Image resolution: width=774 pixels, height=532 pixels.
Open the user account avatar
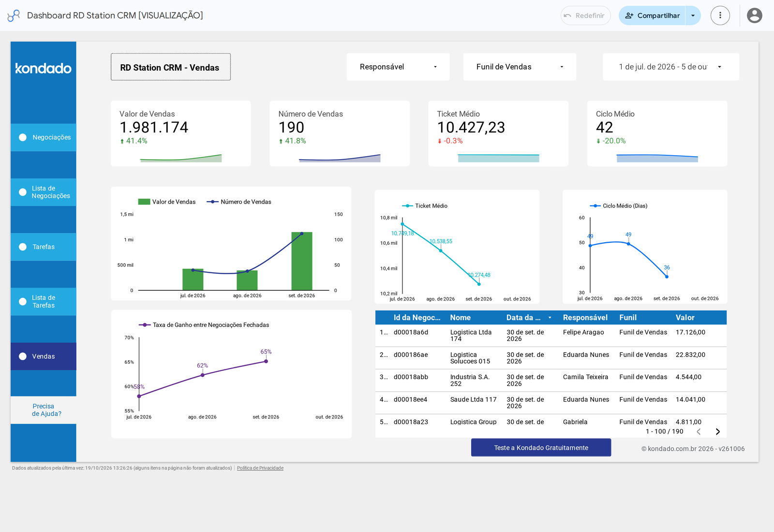click(x=754, y=15)
